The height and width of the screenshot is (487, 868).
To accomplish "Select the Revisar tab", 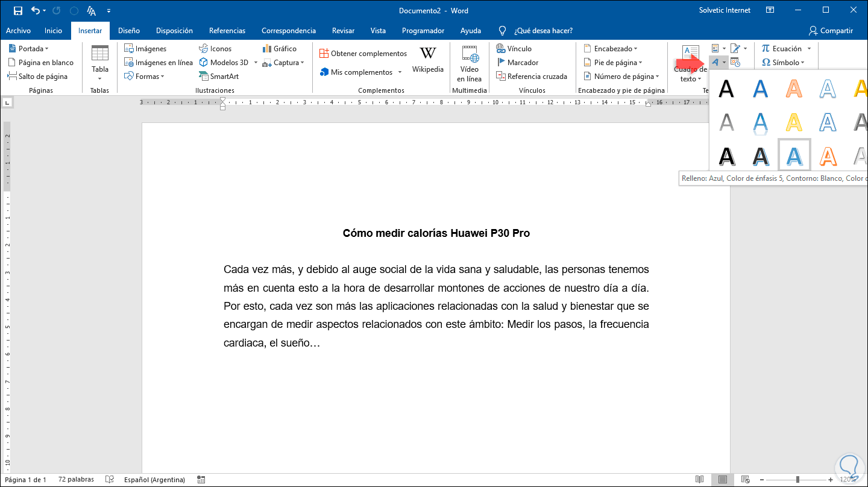I will click(x=343, y=31).
